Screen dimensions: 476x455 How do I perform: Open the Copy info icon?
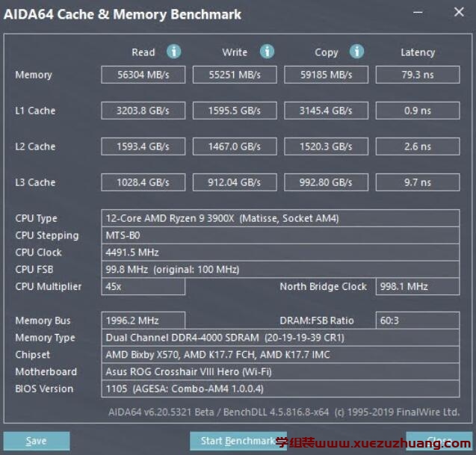click(x=356, y=52)
